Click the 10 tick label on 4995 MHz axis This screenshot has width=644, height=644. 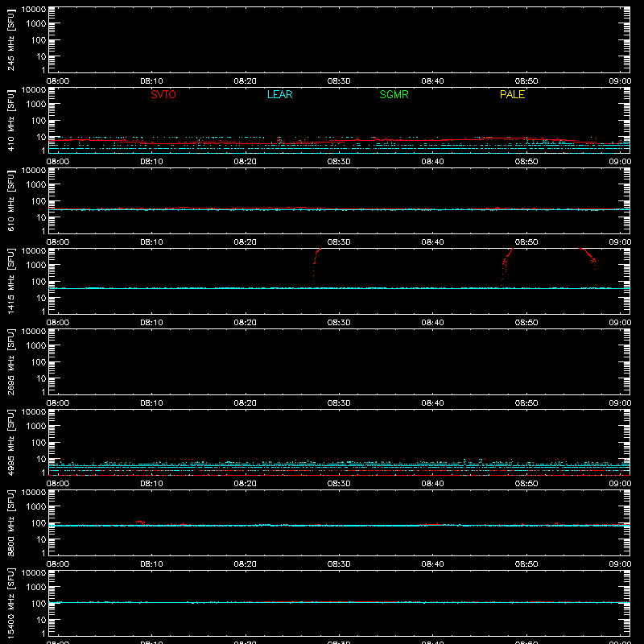tap(41, 459)
